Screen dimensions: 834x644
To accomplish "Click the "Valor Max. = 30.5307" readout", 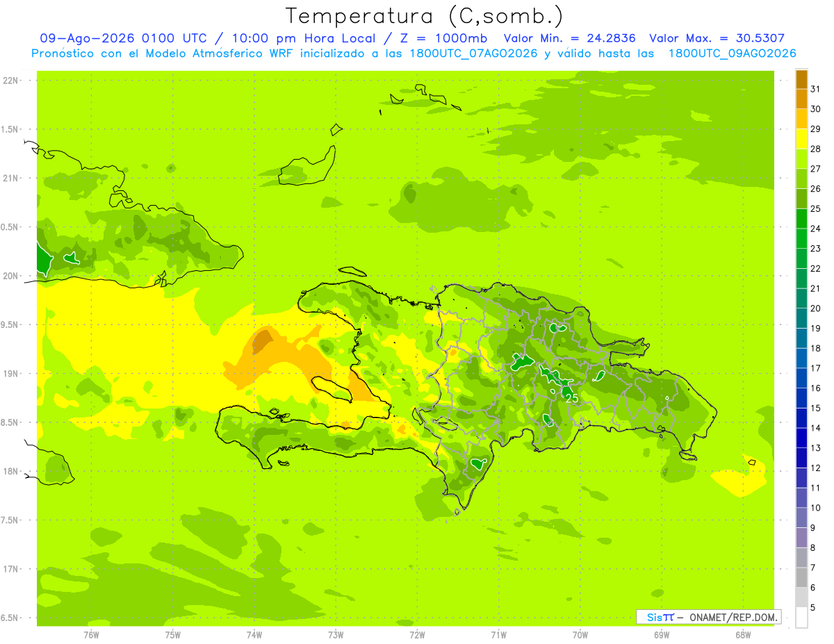I will (x=717, y=38).
